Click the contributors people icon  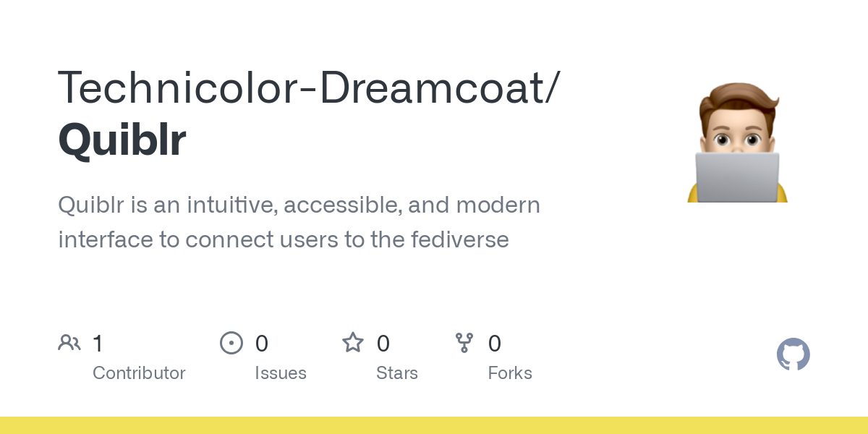tap(69, 343)
